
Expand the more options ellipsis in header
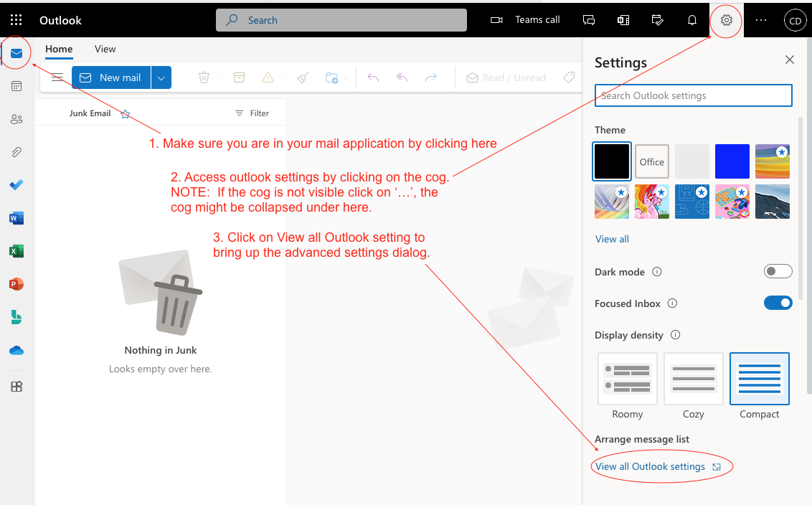(761, 20)
